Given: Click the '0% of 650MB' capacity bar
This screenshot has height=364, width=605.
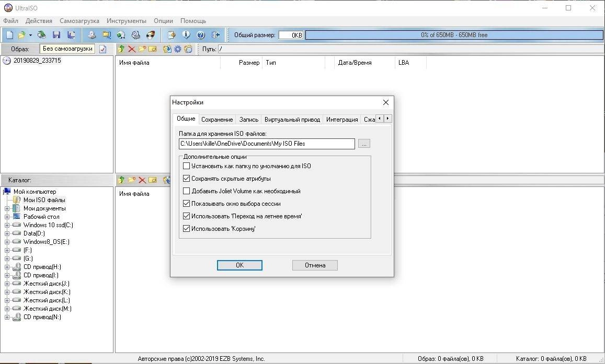Looking at the screenshot, I should coord(454,35).
